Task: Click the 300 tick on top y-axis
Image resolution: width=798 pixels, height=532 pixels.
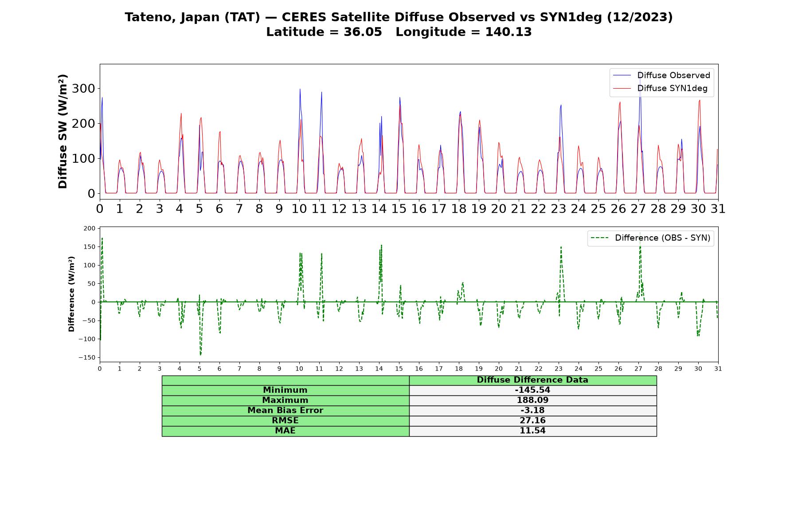Action: point(84,89)
